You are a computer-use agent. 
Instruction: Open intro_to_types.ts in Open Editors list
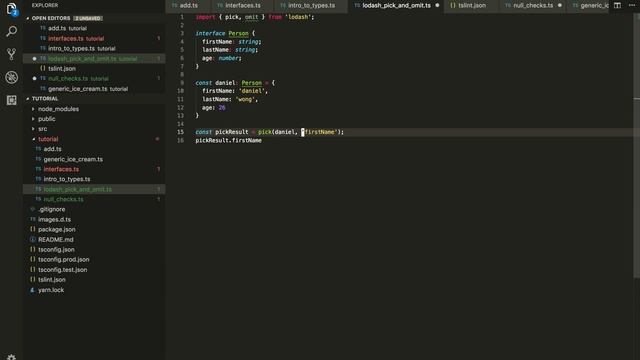[x=81, y=49]
